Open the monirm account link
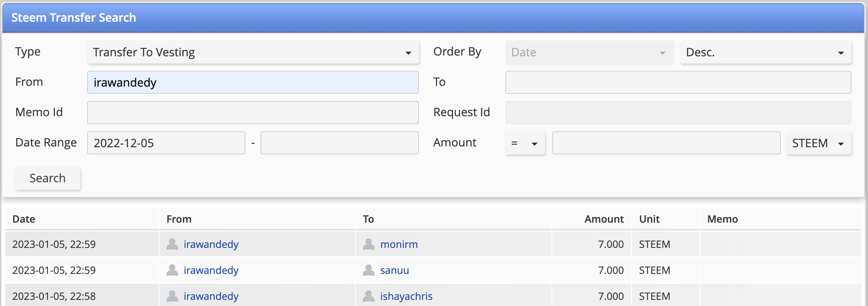The image size is (868, 306). [399, 244]
